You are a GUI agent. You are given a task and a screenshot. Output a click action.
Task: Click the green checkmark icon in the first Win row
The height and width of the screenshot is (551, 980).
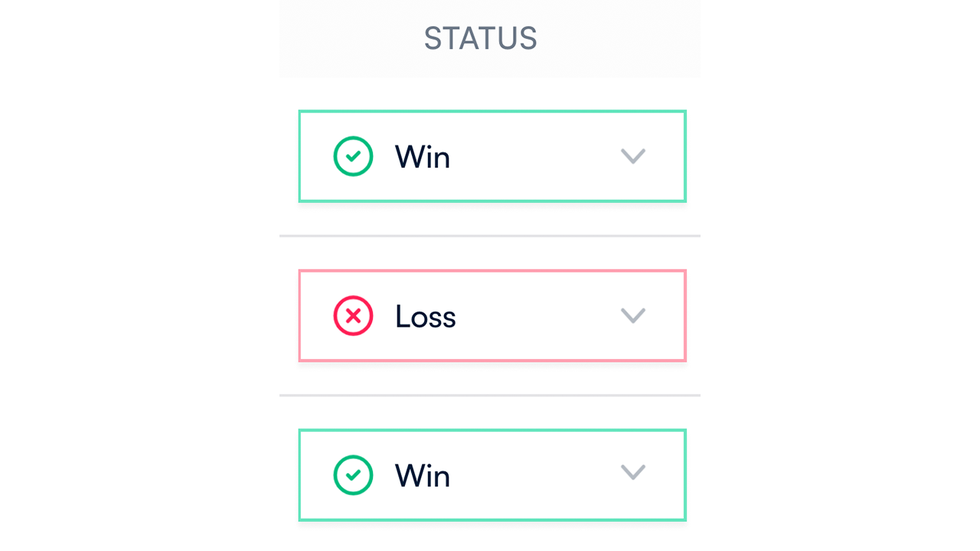(x=353, y=156)
